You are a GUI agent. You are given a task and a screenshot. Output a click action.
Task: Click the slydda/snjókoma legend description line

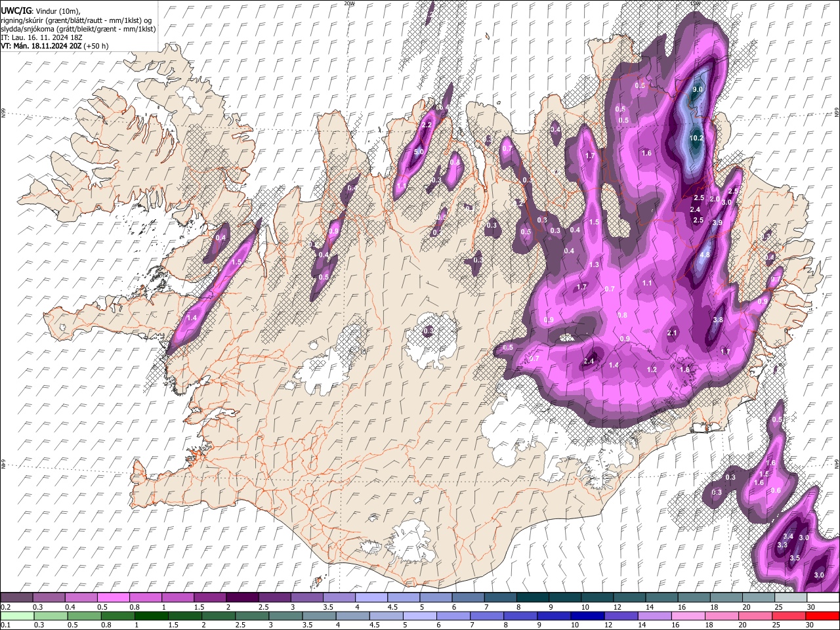78,30
